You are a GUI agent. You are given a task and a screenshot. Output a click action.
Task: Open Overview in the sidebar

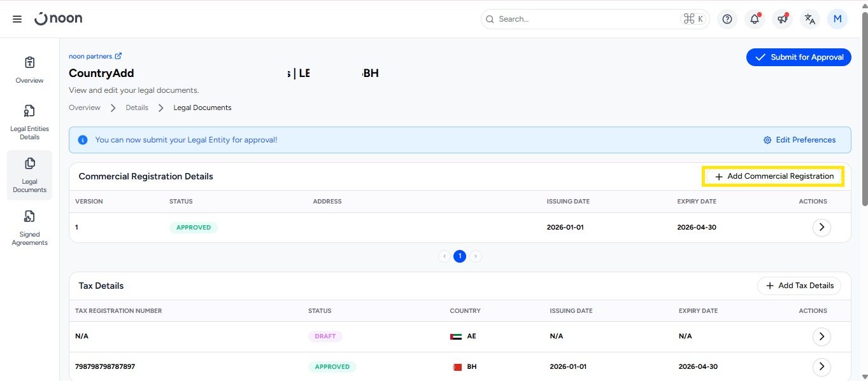coord(29,69)
